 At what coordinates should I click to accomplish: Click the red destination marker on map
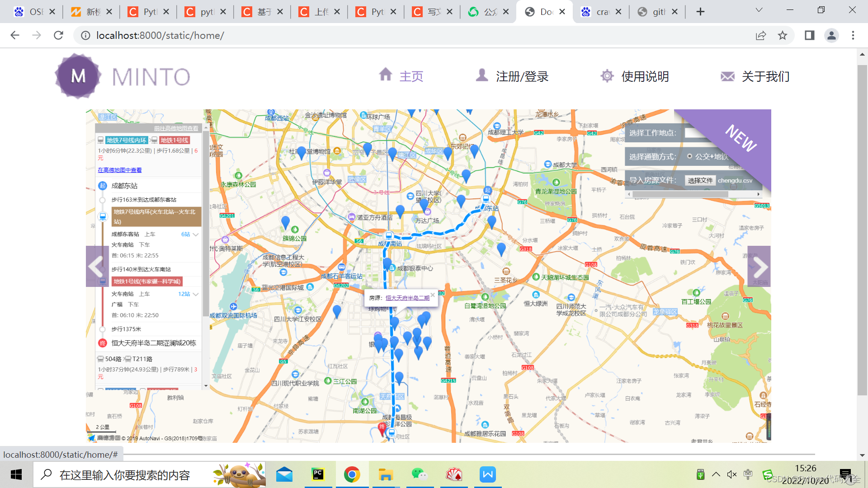pyautogui.click(x=382, y=427)
